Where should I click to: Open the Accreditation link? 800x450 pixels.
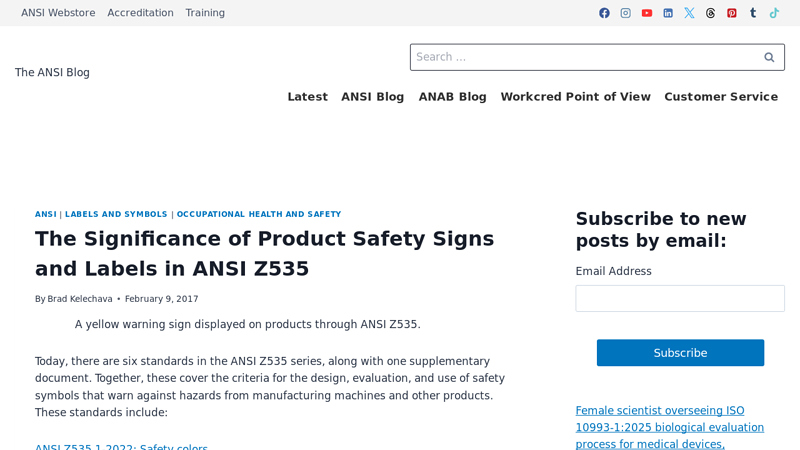(140, 13)
